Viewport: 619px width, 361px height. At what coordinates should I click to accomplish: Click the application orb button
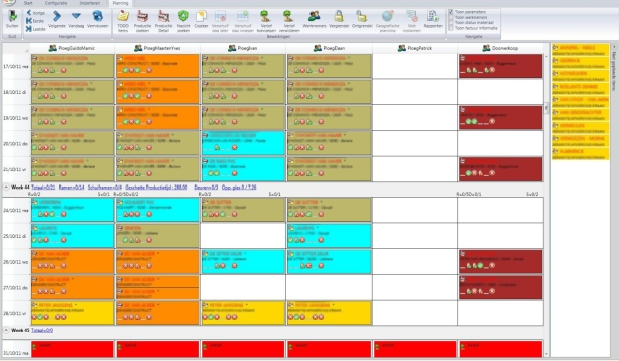point(9,2)
